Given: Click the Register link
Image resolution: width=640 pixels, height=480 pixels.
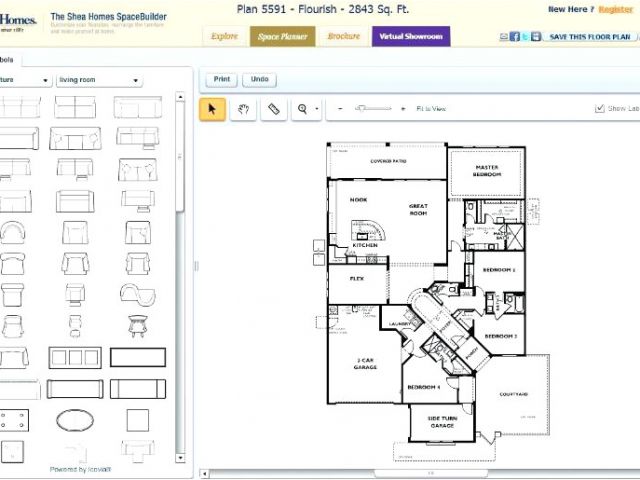Looking at the screenshot, I should 616,9.
